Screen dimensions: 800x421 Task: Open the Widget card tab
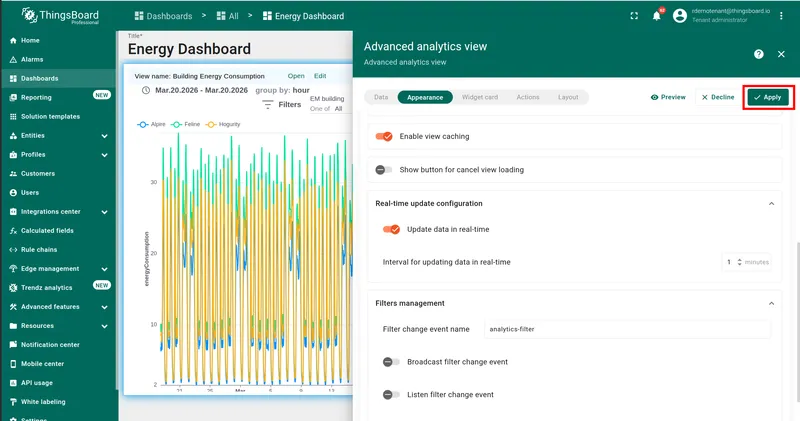(480, 97)
